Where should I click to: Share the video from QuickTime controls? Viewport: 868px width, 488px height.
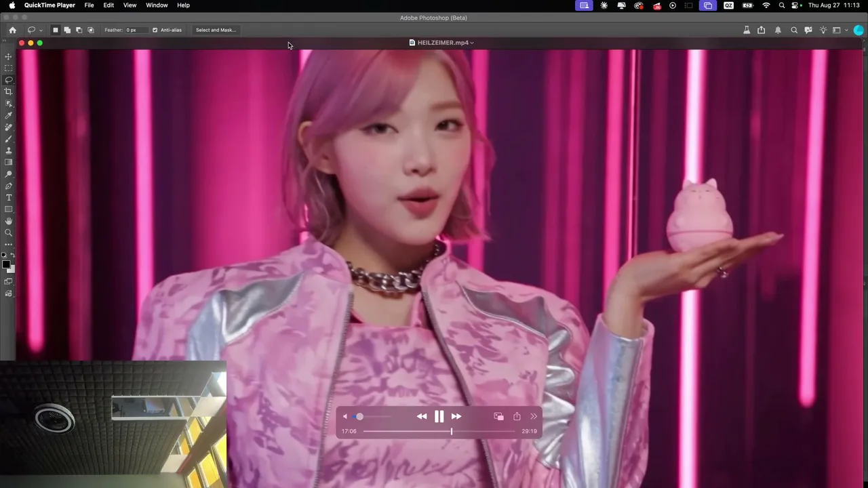click(517, 416)
